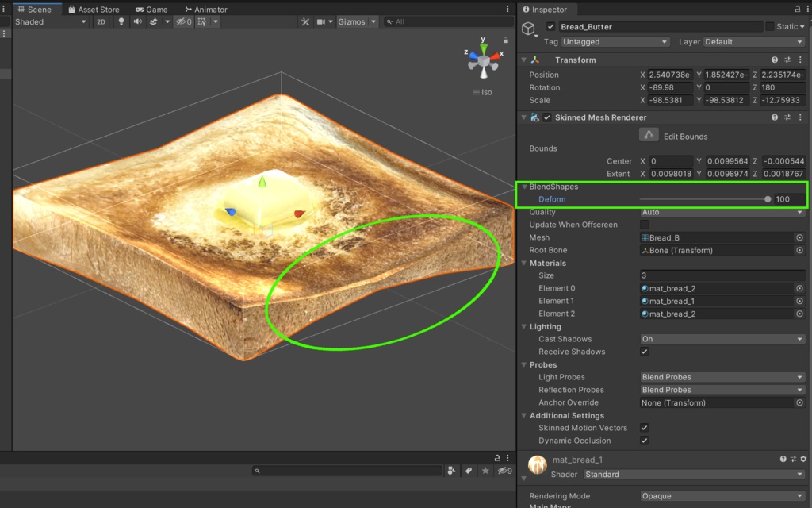Image resolution: width=812 pixels, height=508 pixels.
Task: Click the 2D view mode button
Action: click(101, 22)
